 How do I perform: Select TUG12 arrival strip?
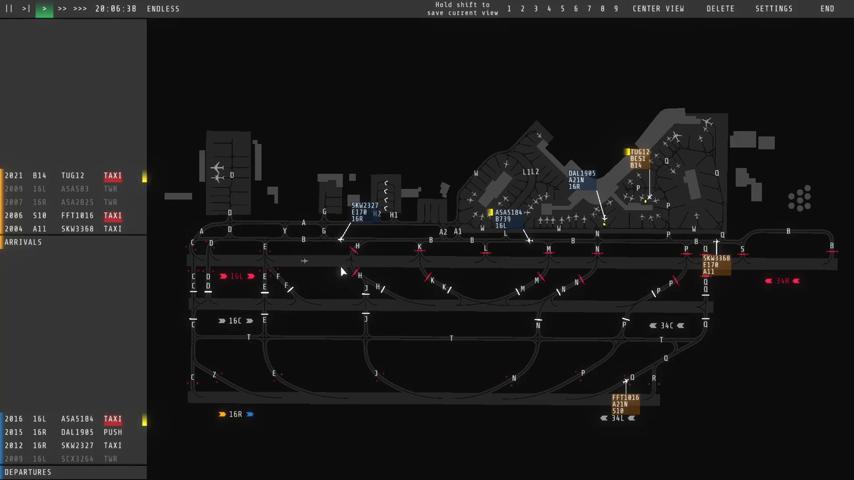tap(73, 176)
